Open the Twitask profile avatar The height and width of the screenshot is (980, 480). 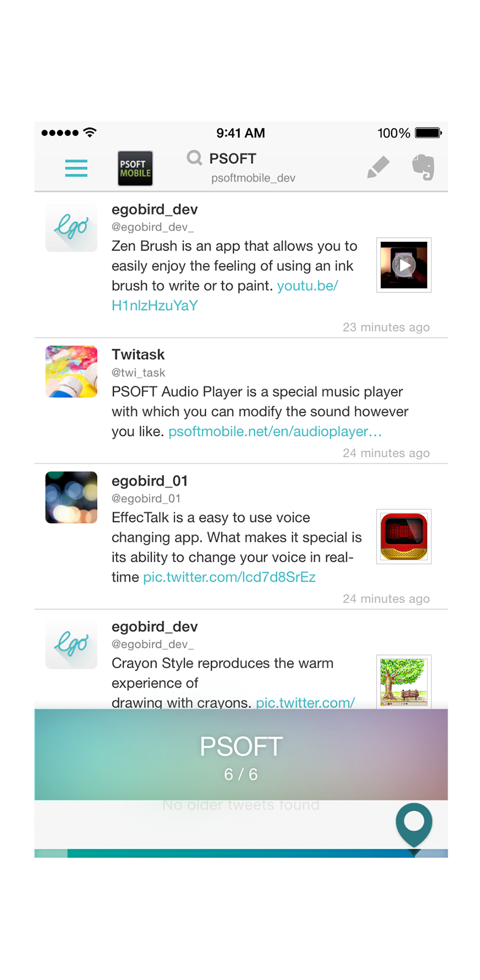pos(71,371)
